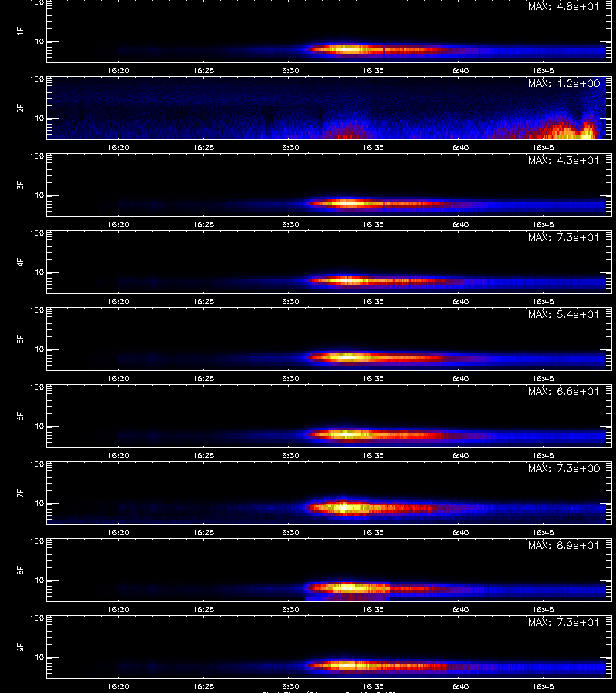Select the 9F panel axis label

20,647
